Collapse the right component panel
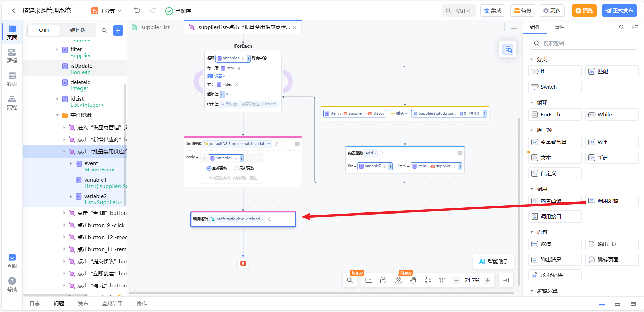The image size is (644, 312). point(635,27)
